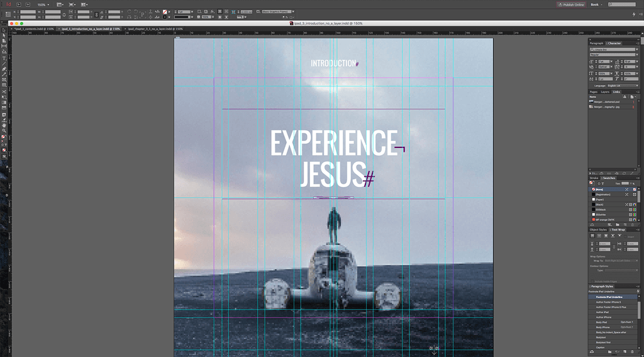Click the lightning Quick Apply icon

pyautogui.click(x=633, y=14)
